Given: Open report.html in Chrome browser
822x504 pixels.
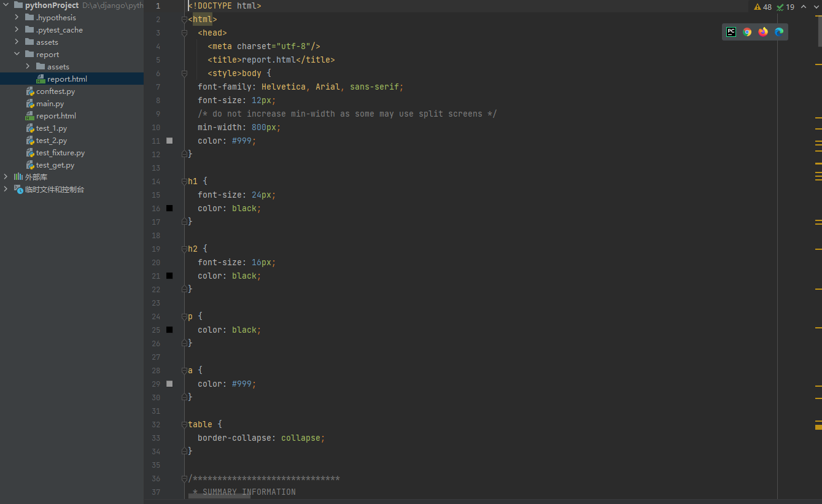Looking at the screenshot, I should [x=747, y=32].
